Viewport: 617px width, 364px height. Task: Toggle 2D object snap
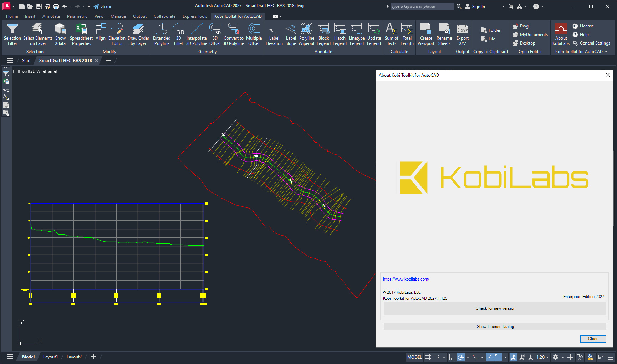click(x=498, y=357)
